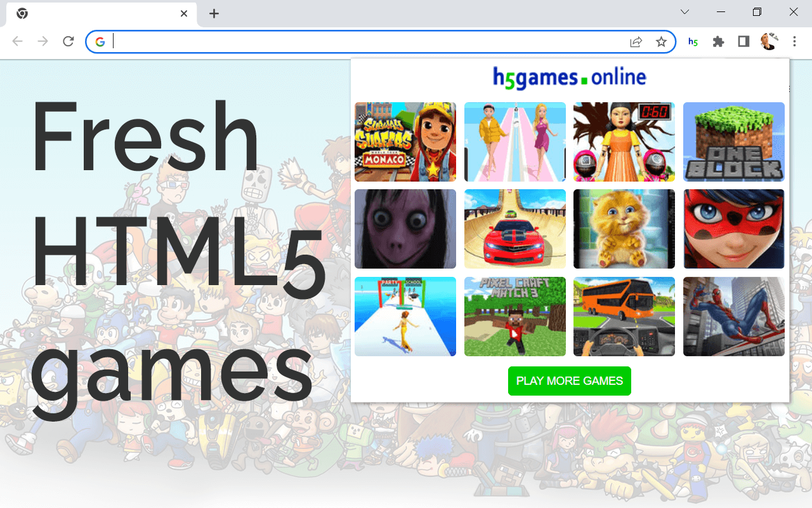Image resolution: width=812 pixels, height=508 pixels.
Task: Bookmark this page with the star icon
Action: point(661,42)
